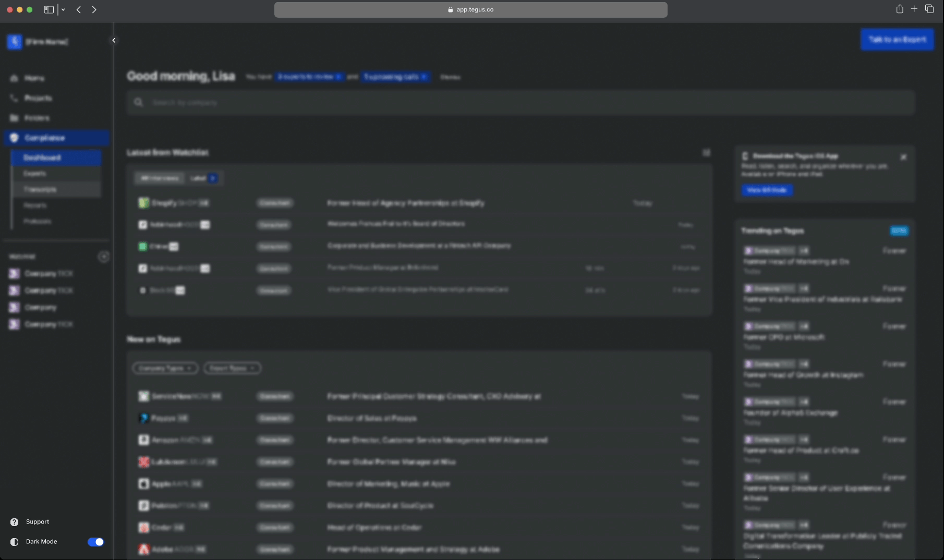Click the Support question mark icon
Viewport: 944px width, 560px height.
tap(14, 522)
